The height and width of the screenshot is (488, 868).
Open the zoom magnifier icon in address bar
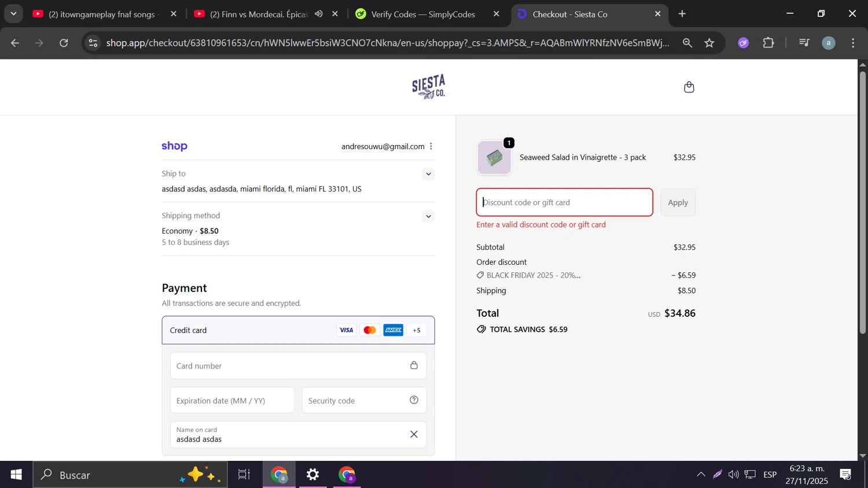tap(687, 43)
